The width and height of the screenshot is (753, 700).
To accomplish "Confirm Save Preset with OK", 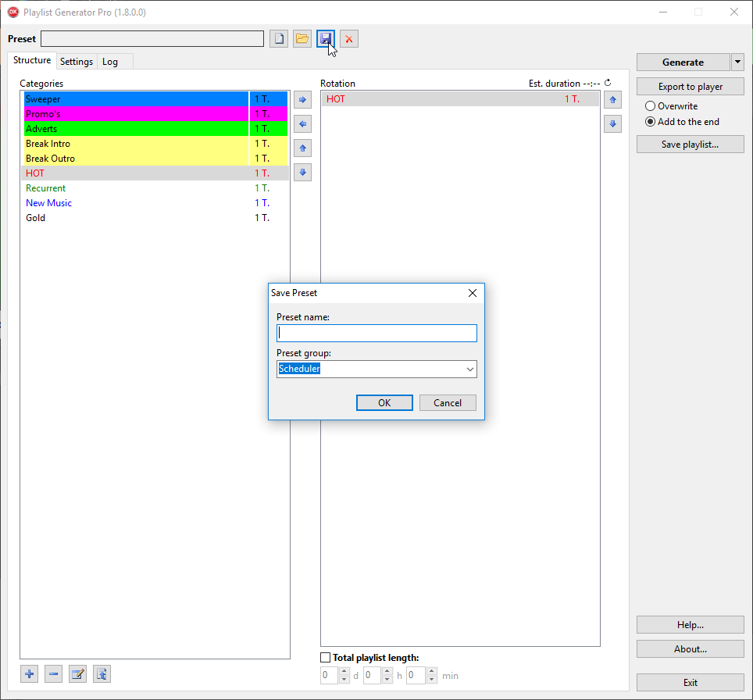I will (x=384, y=403).
